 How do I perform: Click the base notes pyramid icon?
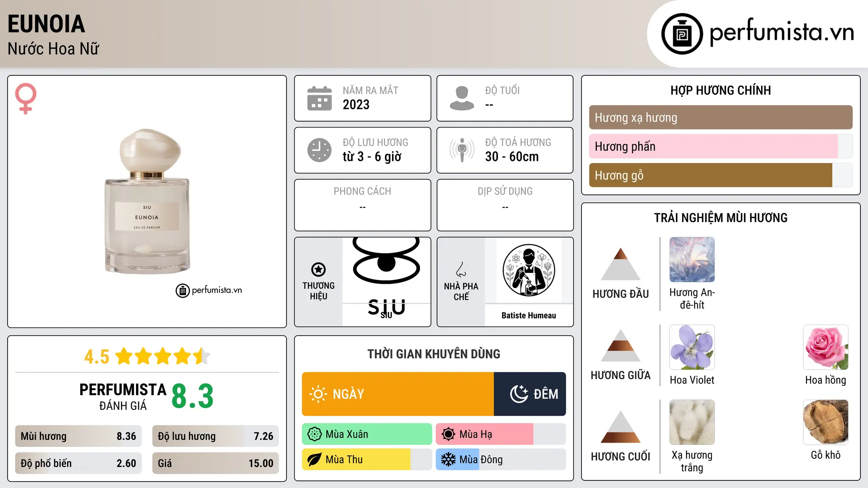(620, 427)
